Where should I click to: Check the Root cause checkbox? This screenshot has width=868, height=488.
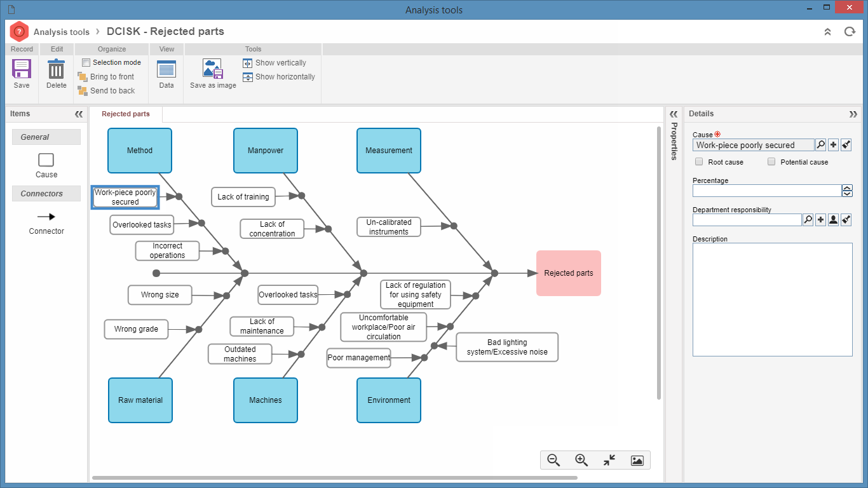(699, 162)
